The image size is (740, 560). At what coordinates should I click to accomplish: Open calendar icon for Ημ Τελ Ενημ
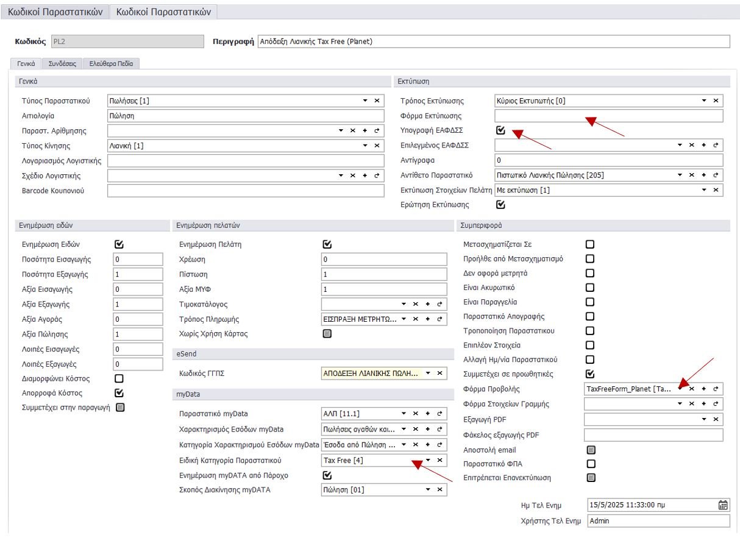[722, 505]
